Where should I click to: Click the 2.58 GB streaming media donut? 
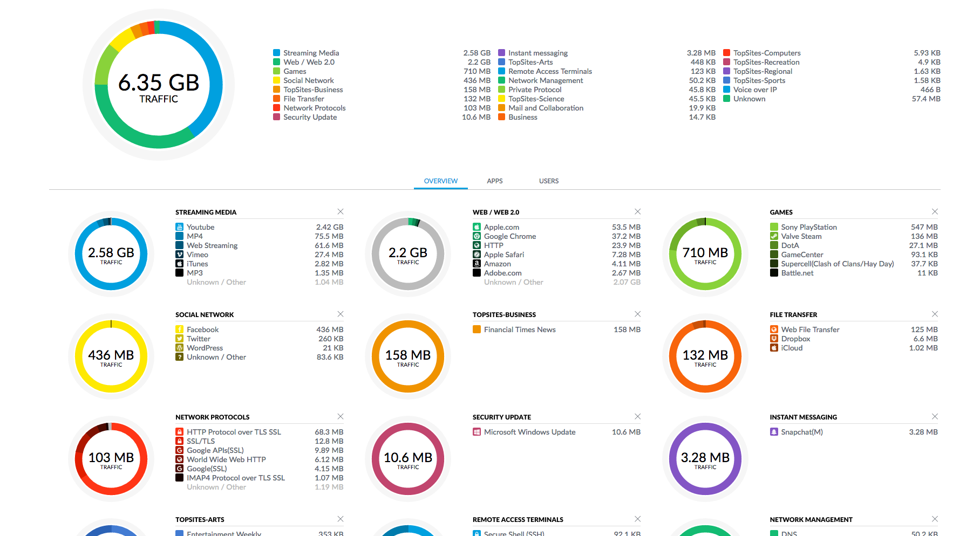click(111, 254)
